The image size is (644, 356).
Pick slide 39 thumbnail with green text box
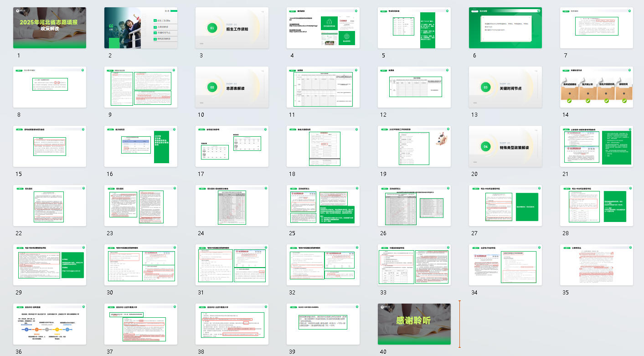pyautogui.click(x=323, y=324)
